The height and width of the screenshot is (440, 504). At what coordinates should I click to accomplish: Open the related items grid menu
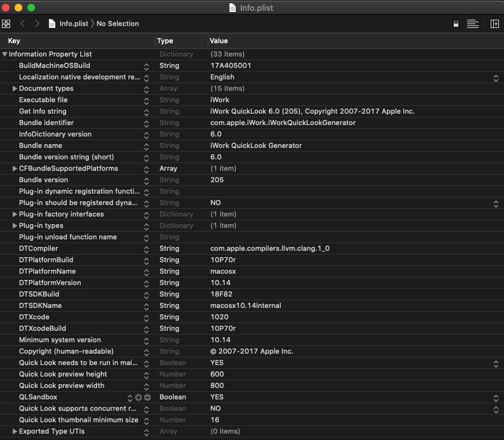click(x=6, y=23)
